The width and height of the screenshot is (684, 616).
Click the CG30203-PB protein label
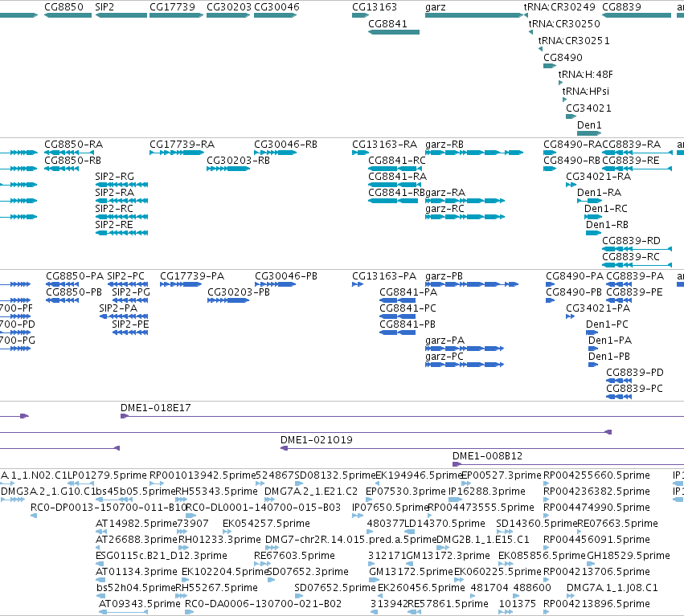239,292
